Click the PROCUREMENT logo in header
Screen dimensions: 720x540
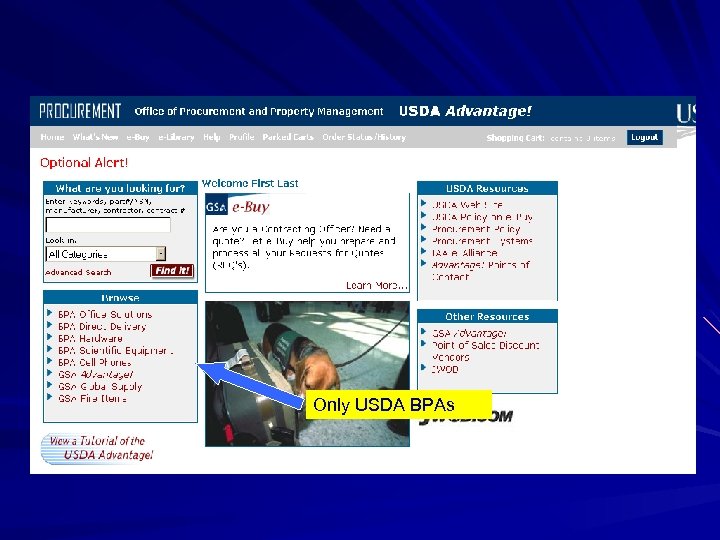pos(80,111)
